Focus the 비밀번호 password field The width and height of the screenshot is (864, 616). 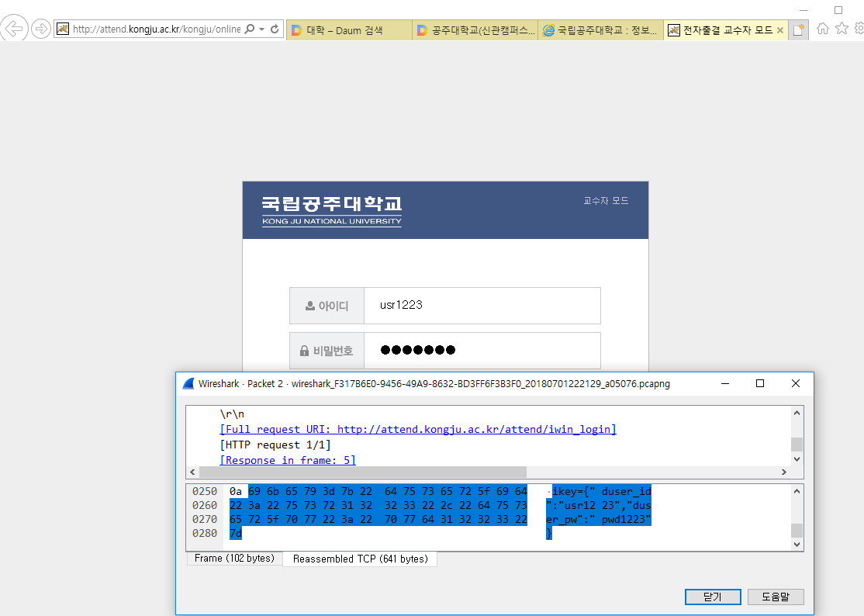tap(482, 351)
